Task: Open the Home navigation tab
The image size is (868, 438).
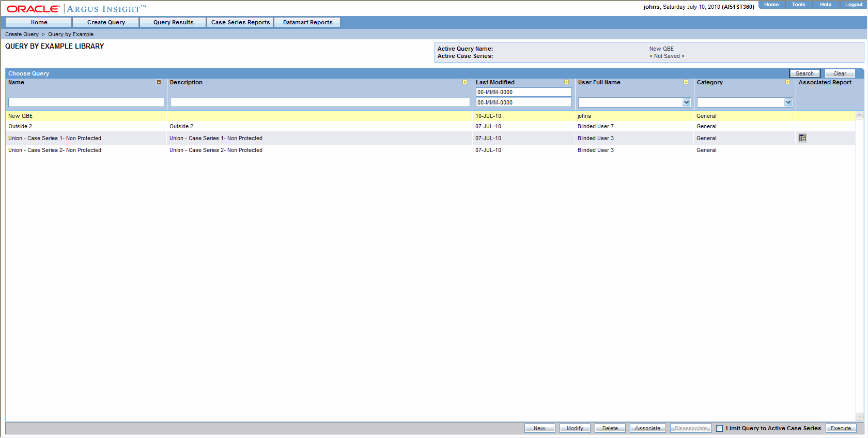Action: [x=39, y=22]
